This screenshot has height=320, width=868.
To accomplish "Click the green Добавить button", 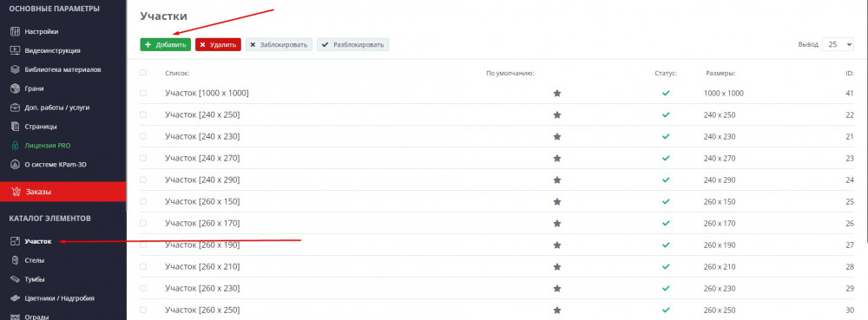I will (166, 45).
